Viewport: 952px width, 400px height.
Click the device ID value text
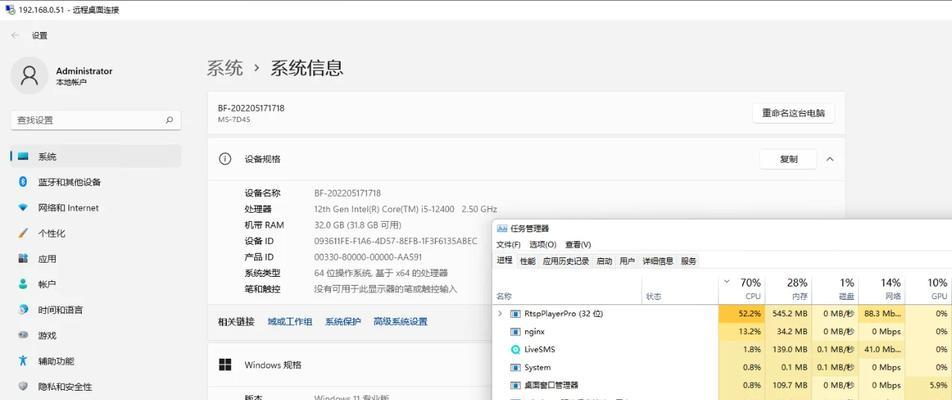[x=395, y=241]
